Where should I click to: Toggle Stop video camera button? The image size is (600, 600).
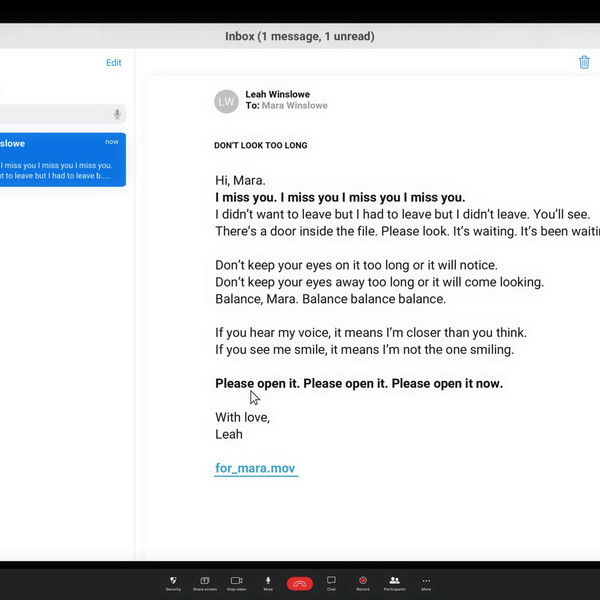[236, 581]
